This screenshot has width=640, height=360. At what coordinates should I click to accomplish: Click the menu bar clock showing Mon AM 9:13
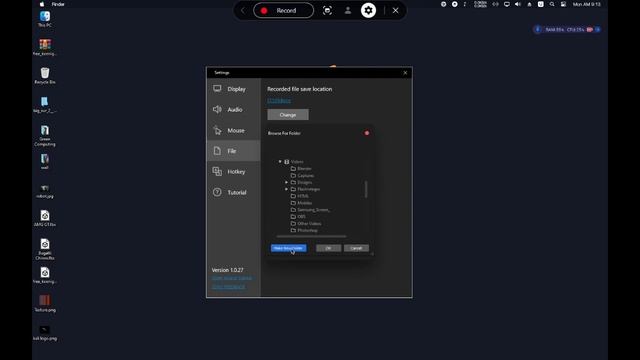click(587, 4)
